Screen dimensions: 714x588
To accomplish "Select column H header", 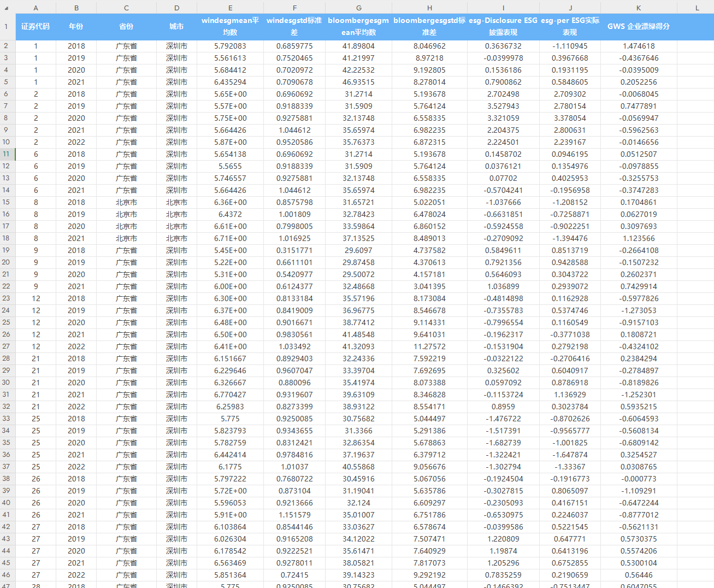I will tap(429, 8).
